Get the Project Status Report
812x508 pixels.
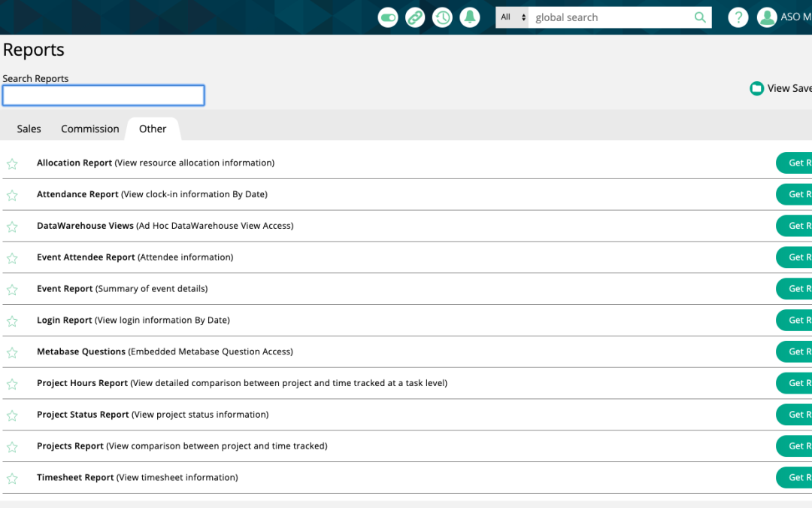pyautogui.click(x=794, y=415)
